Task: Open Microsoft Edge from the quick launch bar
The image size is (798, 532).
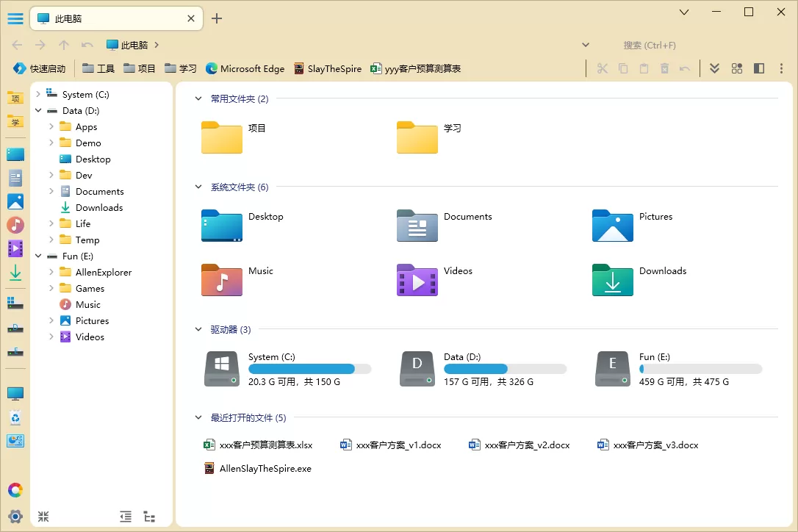Action: pos(245,68)
